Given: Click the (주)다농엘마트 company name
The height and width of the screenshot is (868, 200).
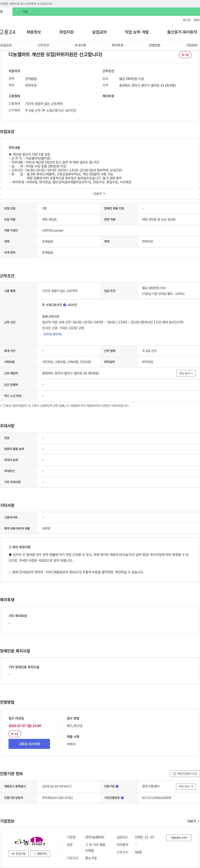Looking at the screenshot, I should click(94, 837).
